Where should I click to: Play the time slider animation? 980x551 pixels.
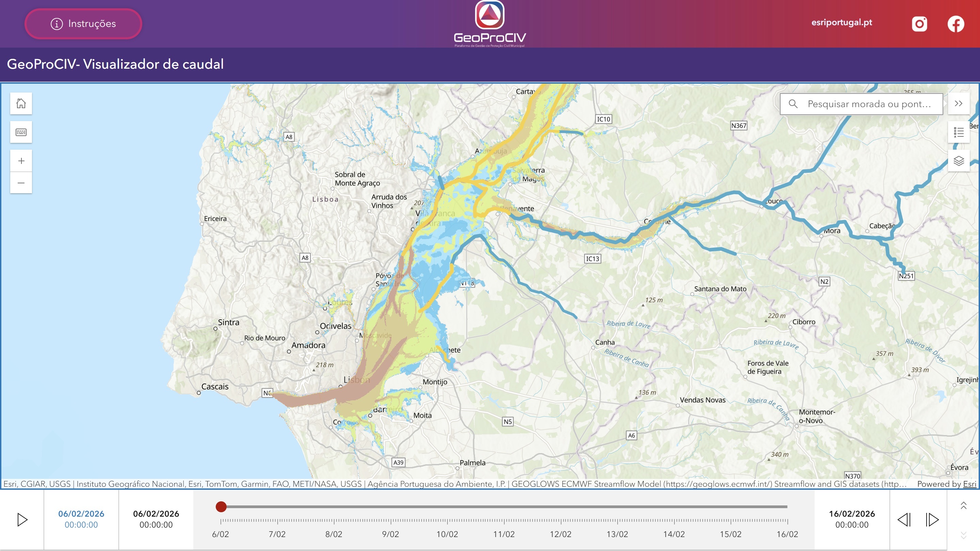[22, 519]
